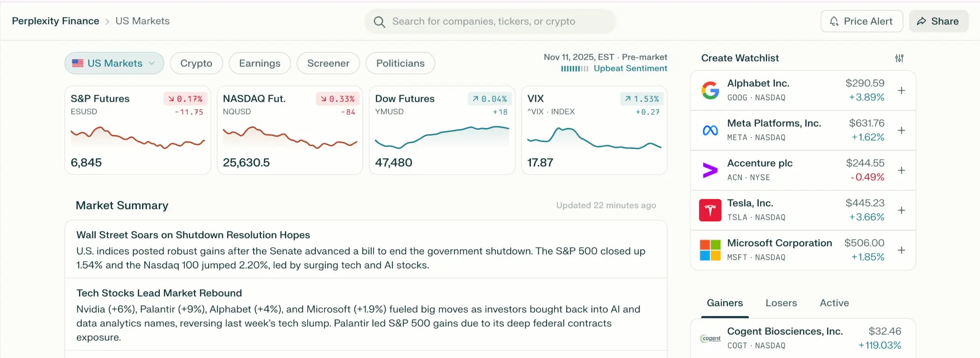
Task: Show the Losers list
Action: pyautogui.click(x=781, y=303)
